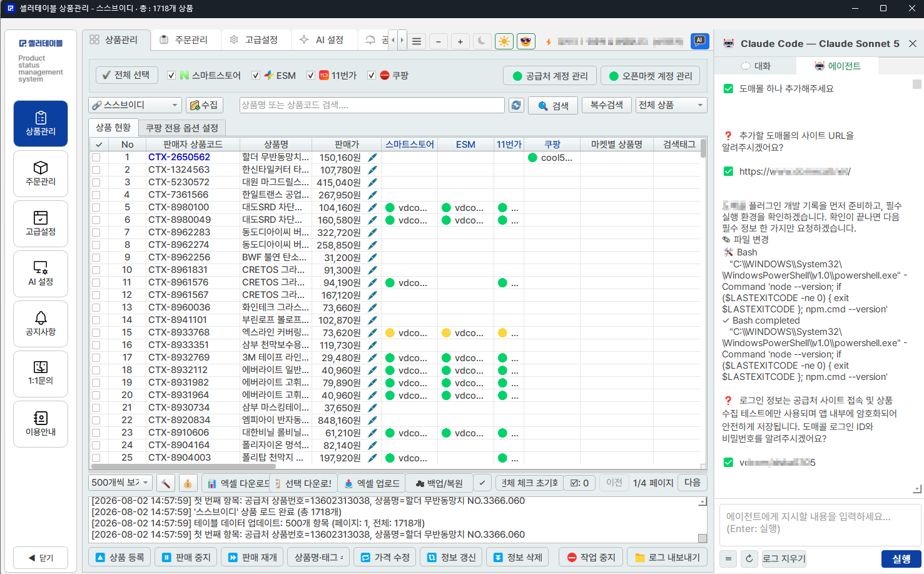Toggle the 쿠팡 checkbox
Viewport: 924px width, 574px height.
click(372, 75)
